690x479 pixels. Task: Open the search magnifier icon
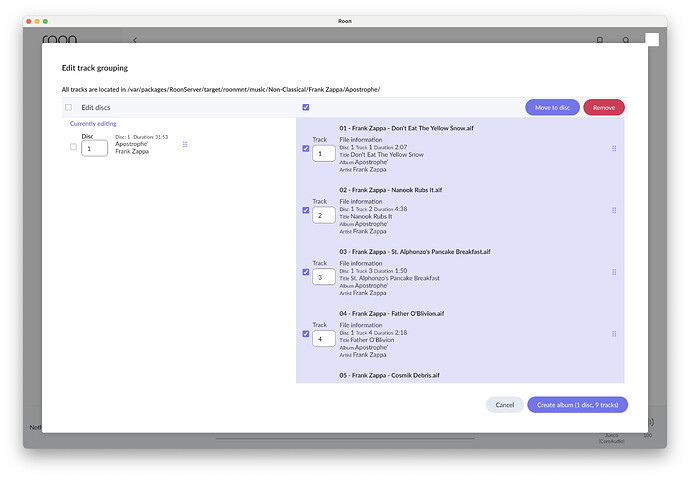coord(626,40)
